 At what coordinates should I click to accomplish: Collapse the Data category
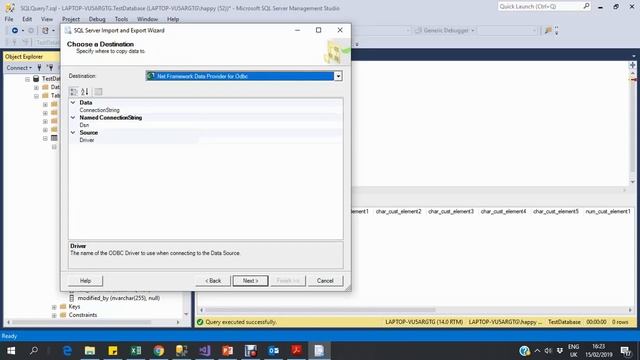click(73, 102)
